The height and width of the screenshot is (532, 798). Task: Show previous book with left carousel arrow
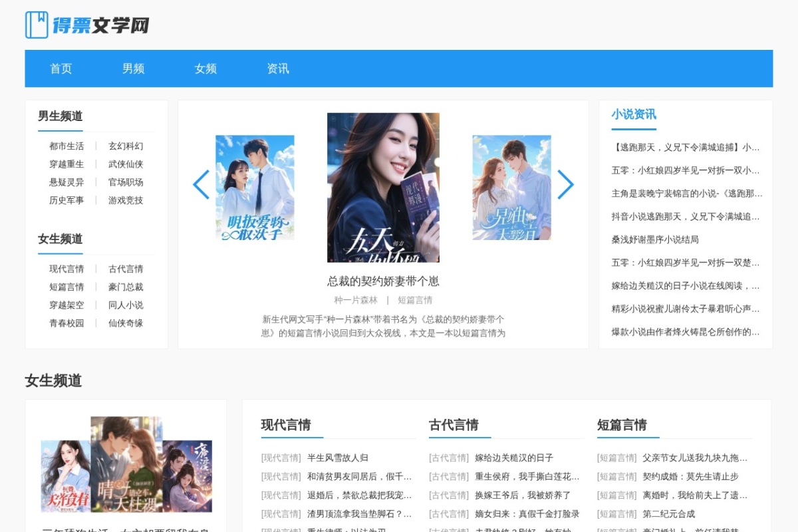[x=201, y=184]
